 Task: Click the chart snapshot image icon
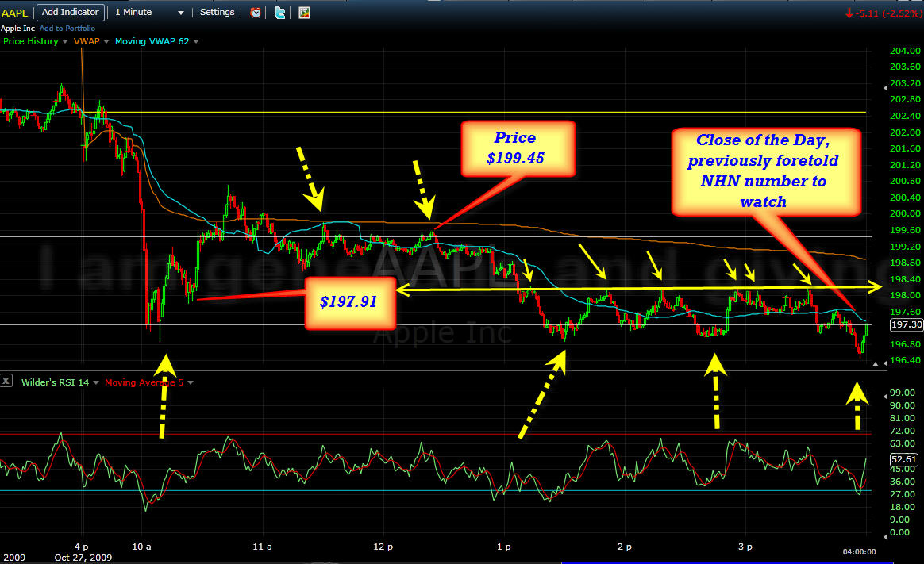(304, 13)
